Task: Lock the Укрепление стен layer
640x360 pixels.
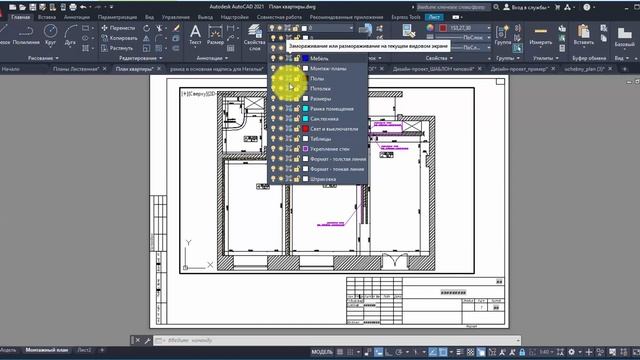Action: point(297,149)
